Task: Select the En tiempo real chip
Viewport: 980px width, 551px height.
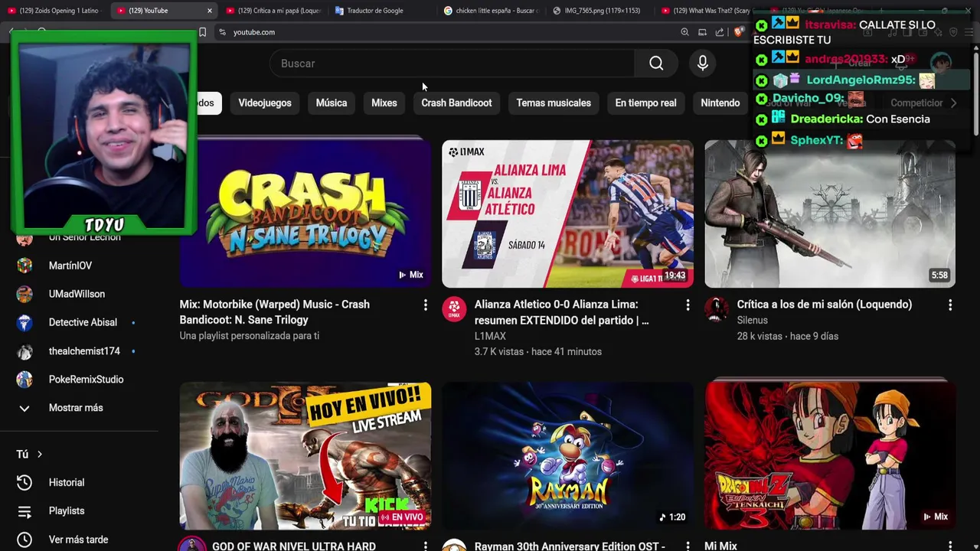Action: (x=645, y=103)
